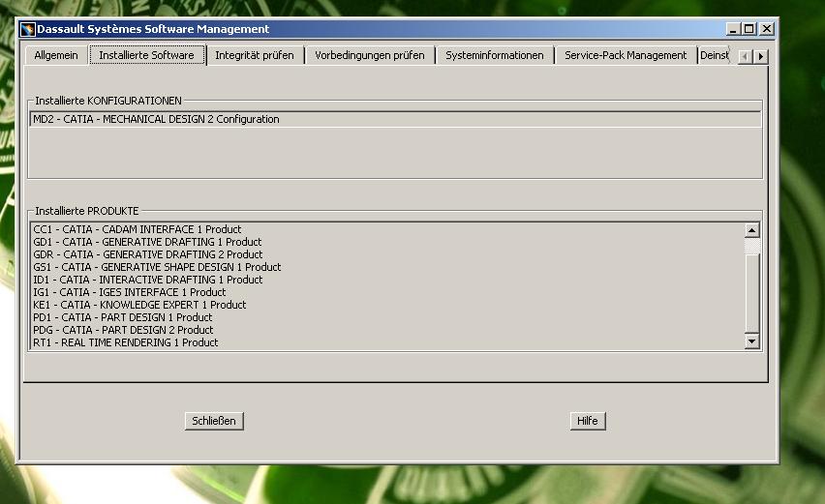Select GD1 GENERATIVE DRAFTING 1 Product
The height and width of the screenshot is (504, 825).
tap(387, 242)
